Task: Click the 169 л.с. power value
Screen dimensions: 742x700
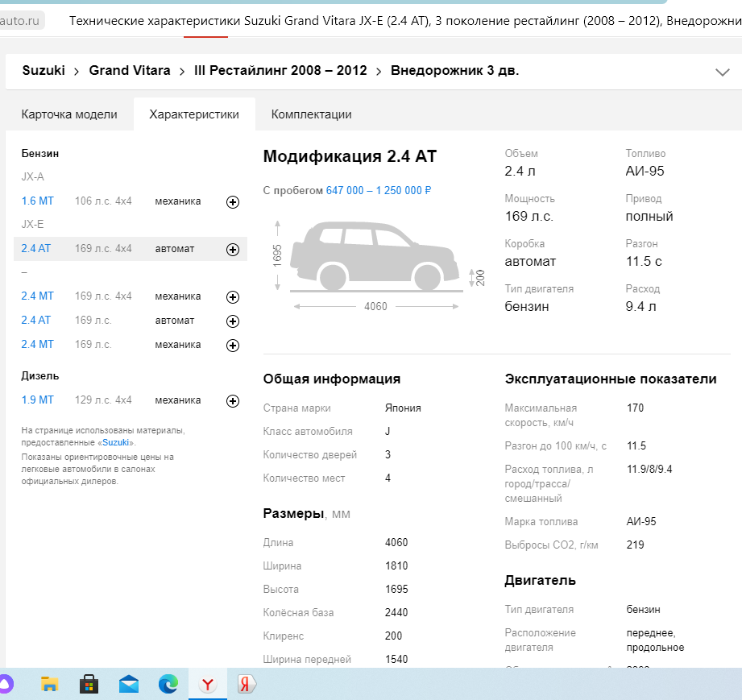Action: point(529,217)
